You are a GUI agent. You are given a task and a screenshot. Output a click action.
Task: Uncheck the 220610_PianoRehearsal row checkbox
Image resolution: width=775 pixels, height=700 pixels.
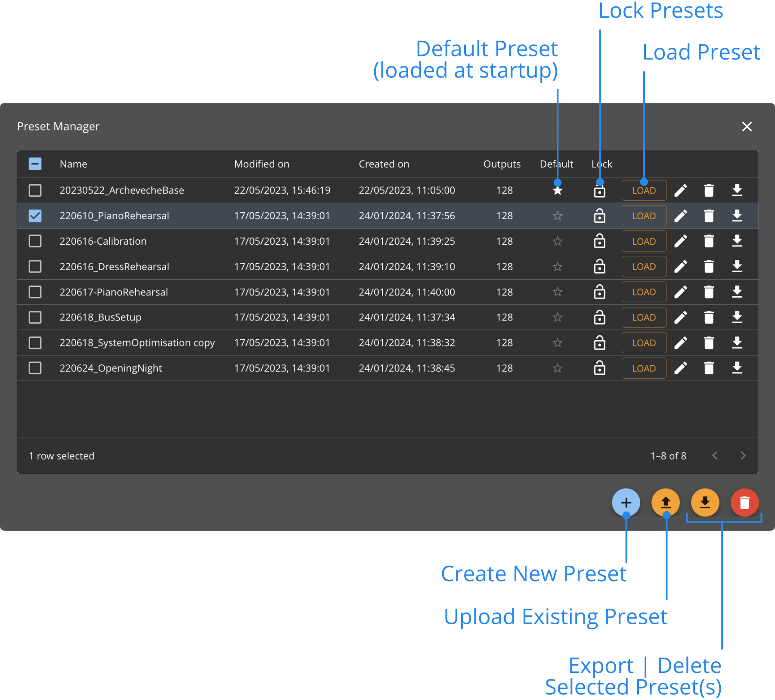tap(35, 216)
